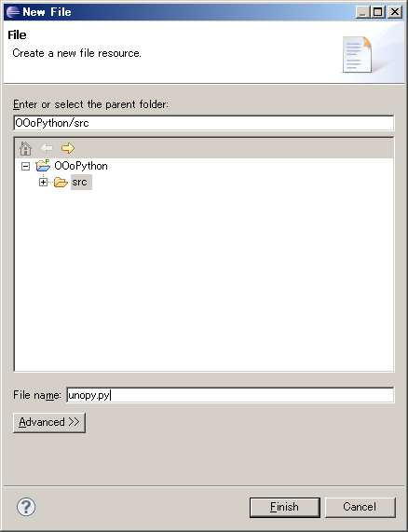Image resolution: width=408 pixels, height=532 pixels.
Task: Expand the src folder node
Action: coord(43,183)
